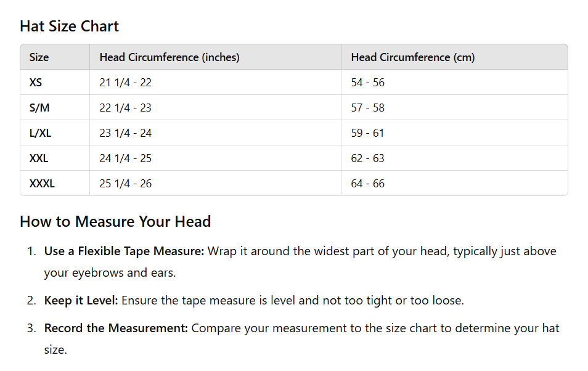
Task: Select the L/XL size cell
Action: pyautogui.click(x=40, y=133)
